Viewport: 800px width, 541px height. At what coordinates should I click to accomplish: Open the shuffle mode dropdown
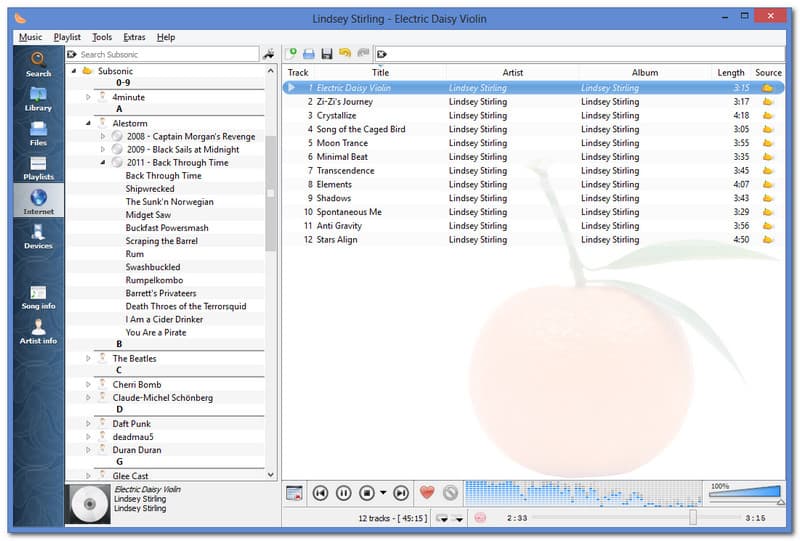pos(458,518)
